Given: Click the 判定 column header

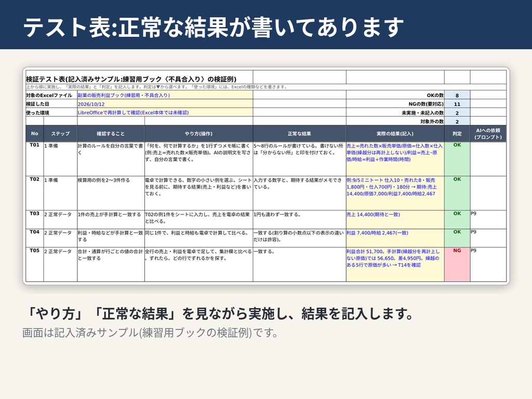Looking at the screenshot, I should [457, 134].
